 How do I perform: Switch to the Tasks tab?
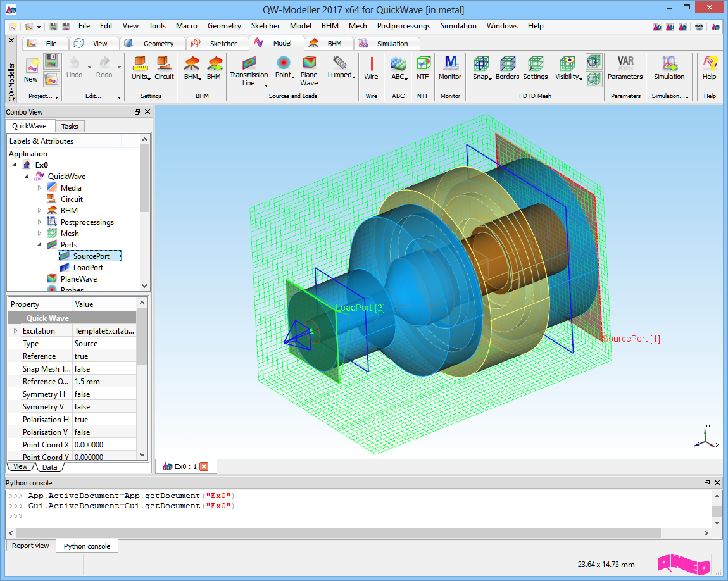pos(70,127)
